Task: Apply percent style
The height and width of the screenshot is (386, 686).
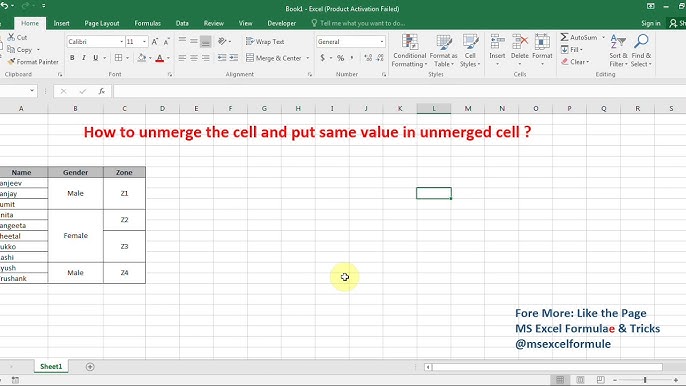Action: coord(340,58)
